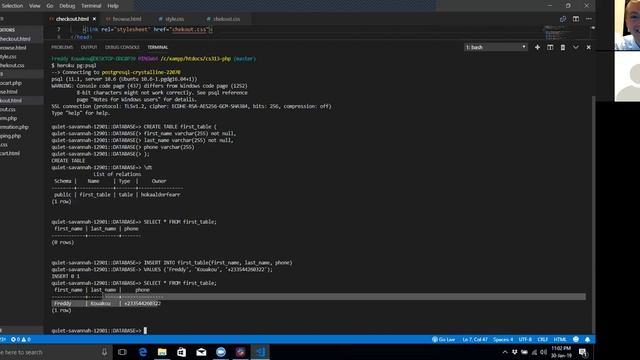Change line ending via CRLF status item
This screenshot has width=640, height=360.
(542, 340)
